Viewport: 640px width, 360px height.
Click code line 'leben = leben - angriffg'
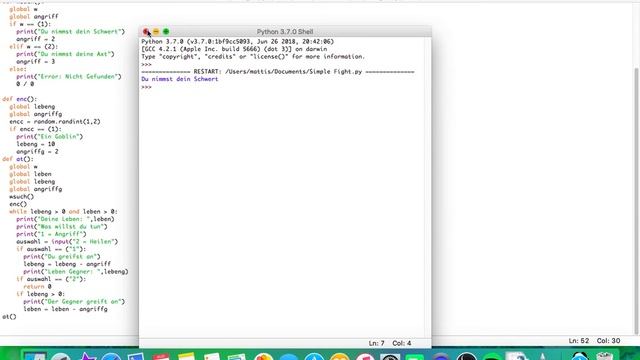[x=65, y=309]
